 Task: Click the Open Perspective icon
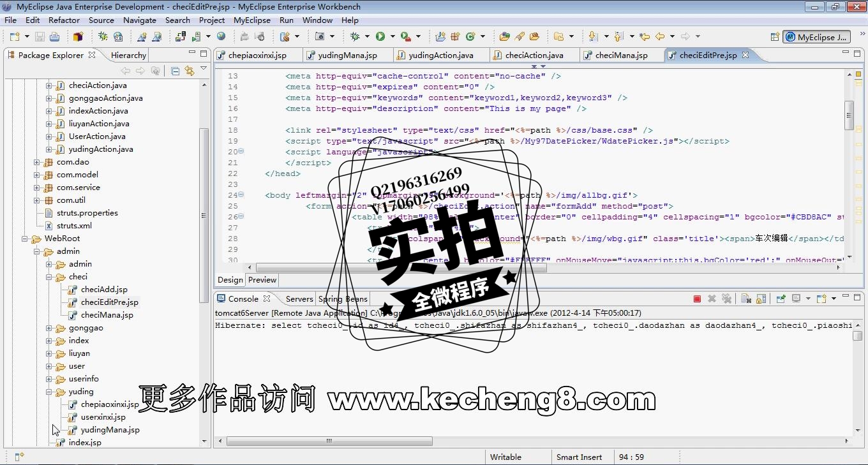[x=775, y=37]
